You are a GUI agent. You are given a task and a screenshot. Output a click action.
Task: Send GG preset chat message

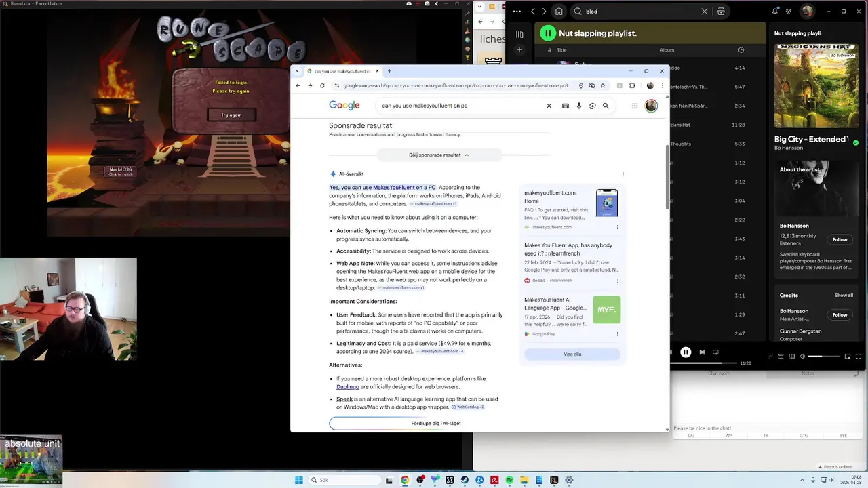point(691,436)
